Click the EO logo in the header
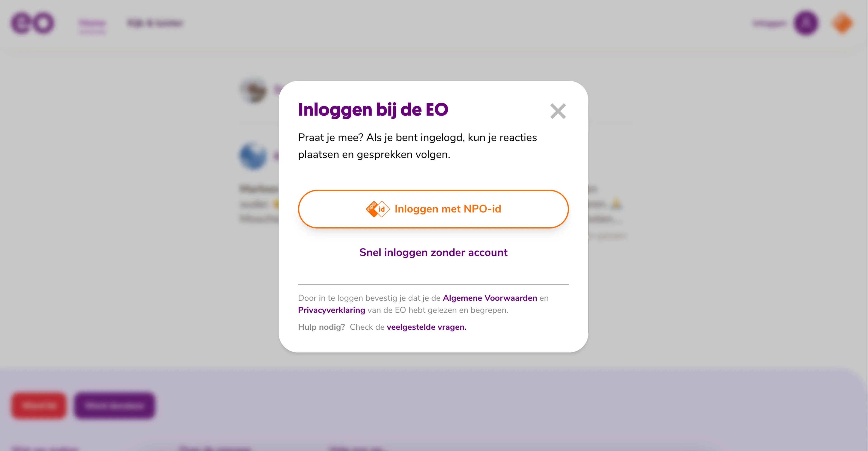The image size is (868, 451). (x=32, y=23)
